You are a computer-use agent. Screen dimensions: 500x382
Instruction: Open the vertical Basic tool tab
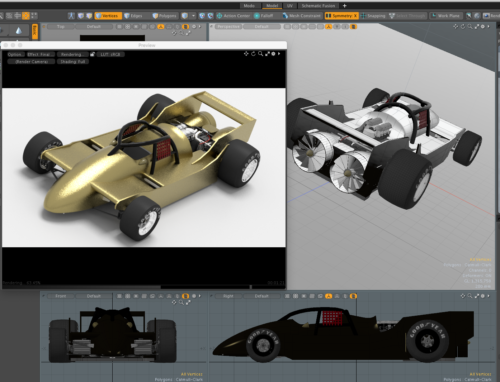coord(35,31)
